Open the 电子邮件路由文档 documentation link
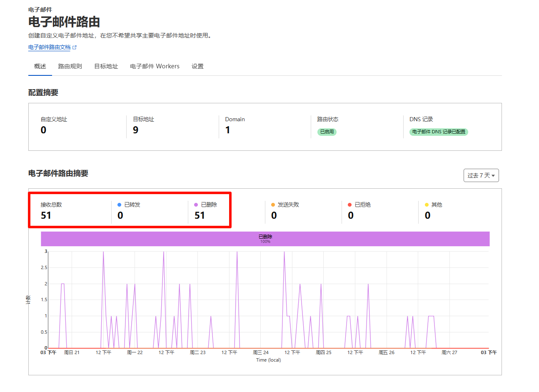The width and height of the screenshot is (539, 392). 50,47
